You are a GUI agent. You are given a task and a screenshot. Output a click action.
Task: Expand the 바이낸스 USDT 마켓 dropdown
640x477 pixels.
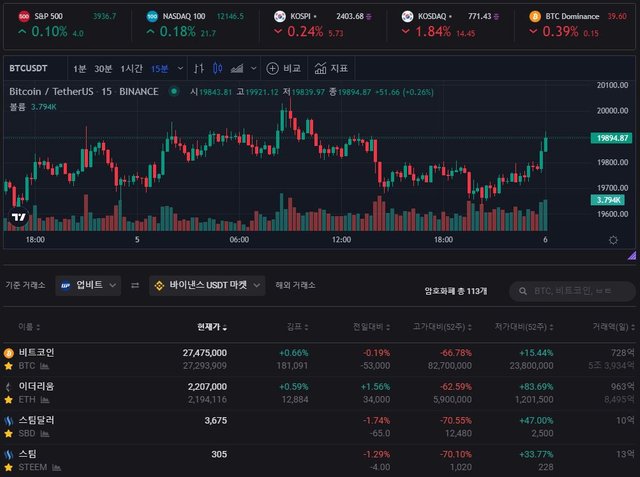pyautogui.click(x=207, y=285)
